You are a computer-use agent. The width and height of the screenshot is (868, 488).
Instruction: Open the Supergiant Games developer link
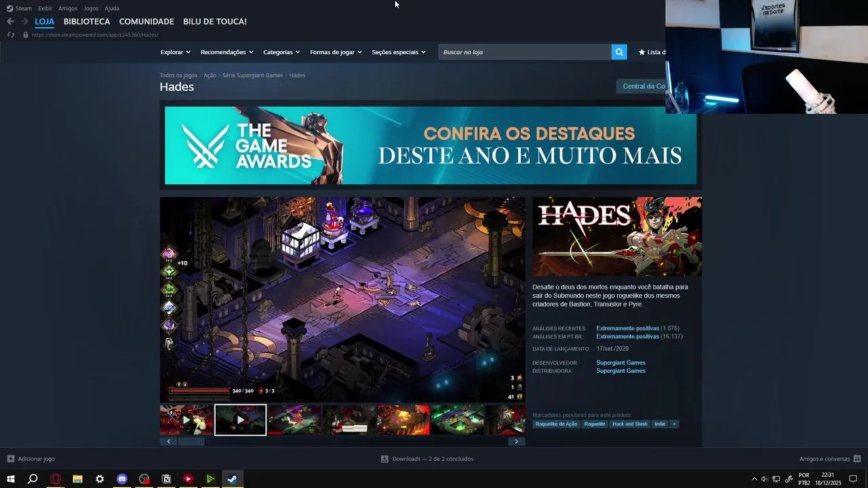coord(620,363)
